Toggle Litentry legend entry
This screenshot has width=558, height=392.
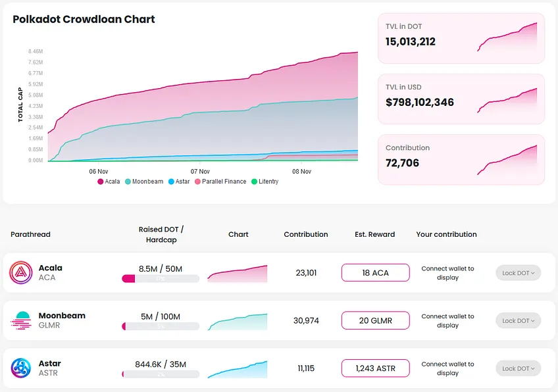pyautogui.click(x=265, y=182)
